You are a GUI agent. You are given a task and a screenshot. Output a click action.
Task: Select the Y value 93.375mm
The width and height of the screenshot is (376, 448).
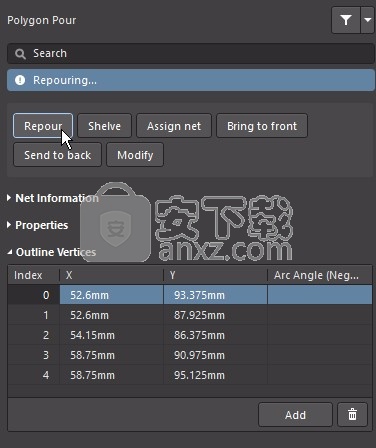[x=215, y=295]
